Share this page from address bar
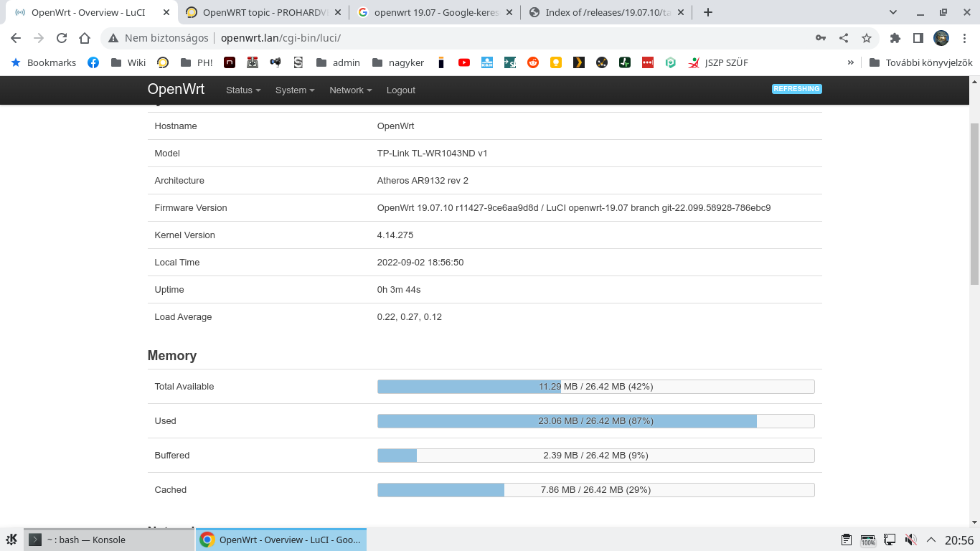The image size is (980, 551). pyautogui.click(x=844, y=38)
